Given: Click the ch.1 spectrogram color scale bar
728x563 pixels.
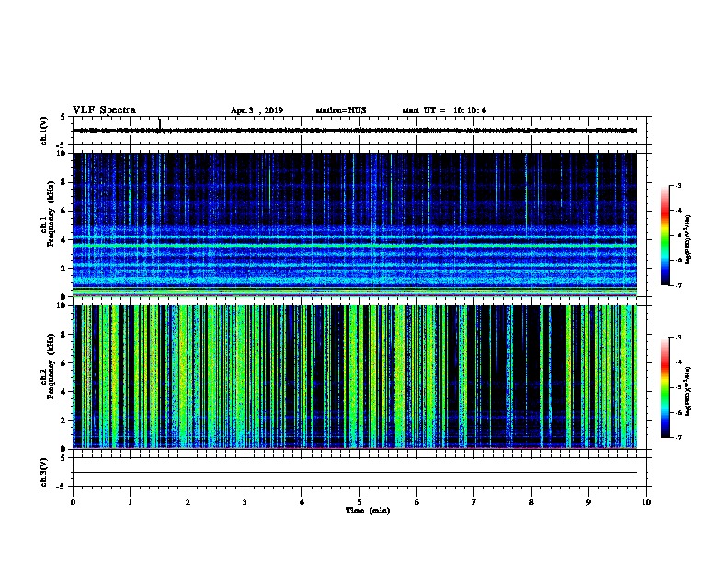Looking at the screenshot, I should point(665,236).
